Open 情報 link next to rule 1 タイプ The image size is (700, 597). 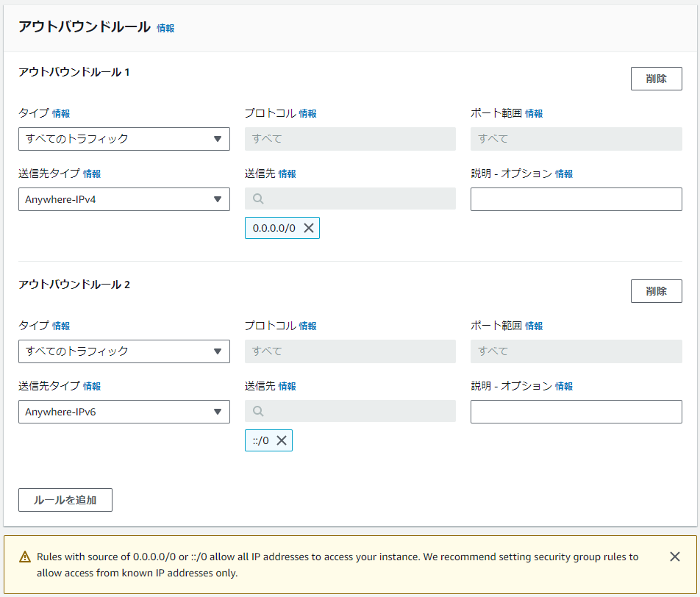(x=61, y=114)
